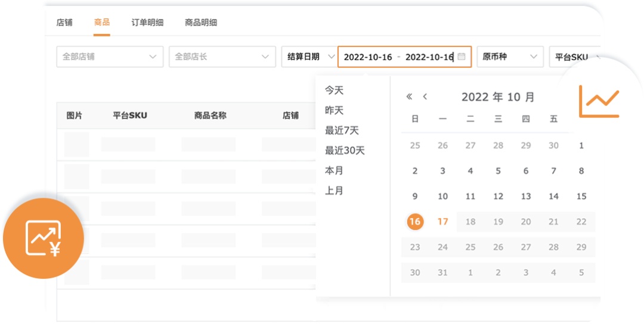The image size is (644, 327).
Task: Select day 17 in the calendar
Action: (442, 222)
